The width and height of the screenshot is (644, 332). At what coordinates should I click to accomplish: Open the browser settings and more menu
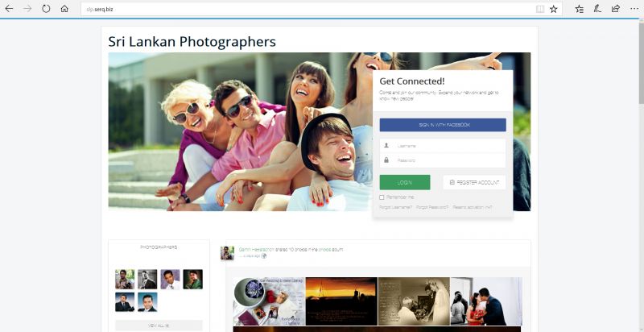point(634,9)
